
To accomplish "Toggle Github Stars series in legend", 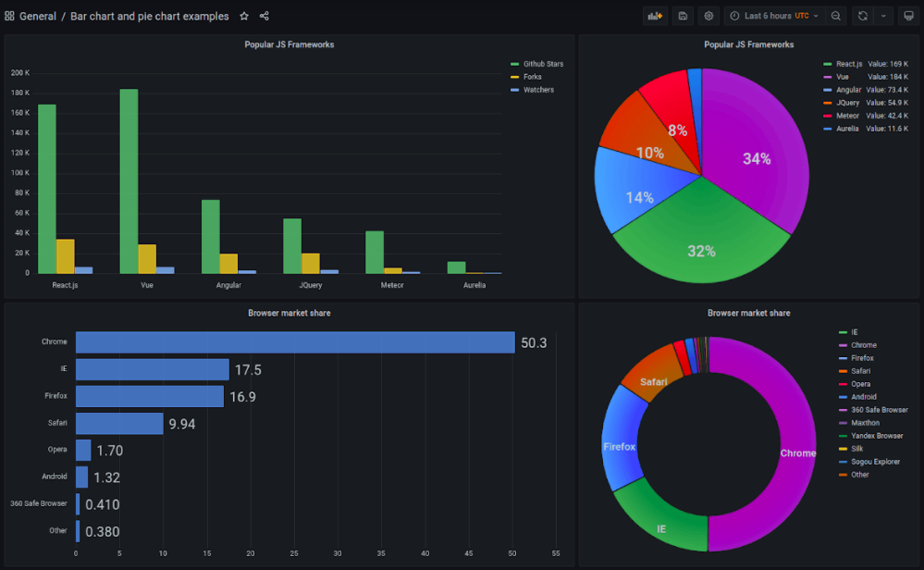I will [x=543, y=64].
